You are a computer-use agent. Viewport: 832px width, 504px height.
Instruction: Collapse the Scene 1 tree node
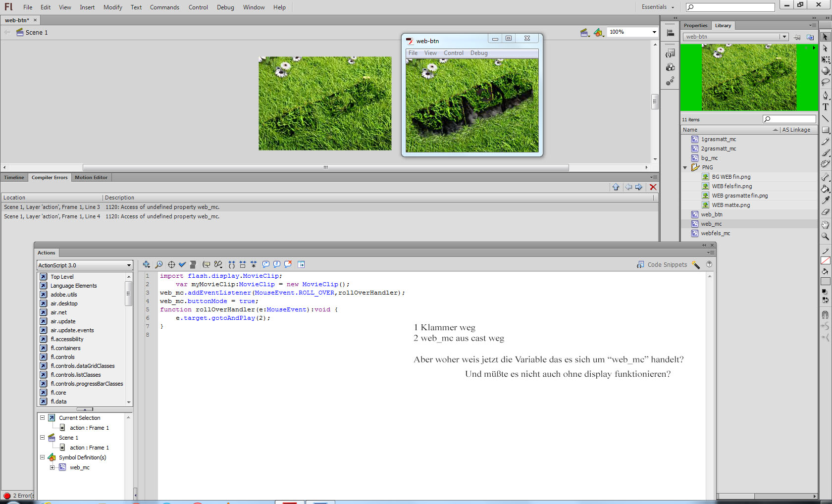(43, 438)
